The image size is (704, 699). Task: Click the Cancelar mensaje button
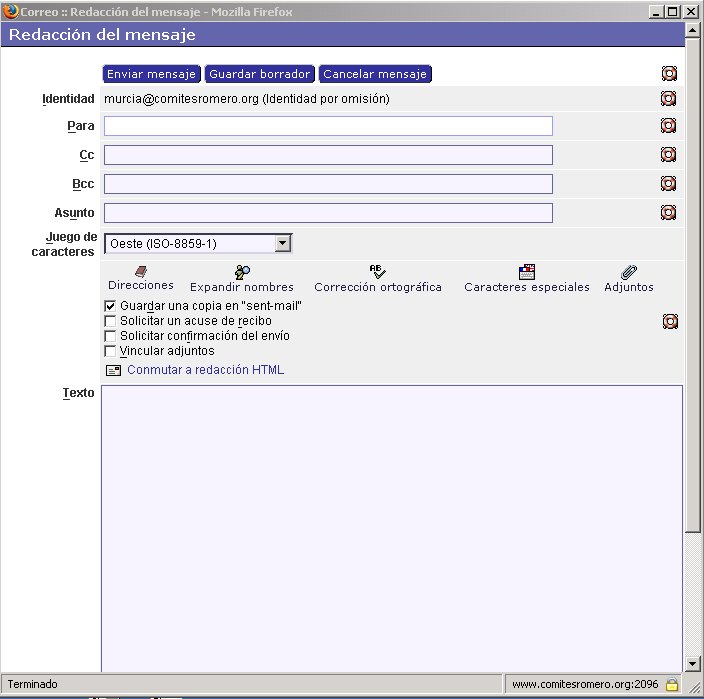(375, 74)
